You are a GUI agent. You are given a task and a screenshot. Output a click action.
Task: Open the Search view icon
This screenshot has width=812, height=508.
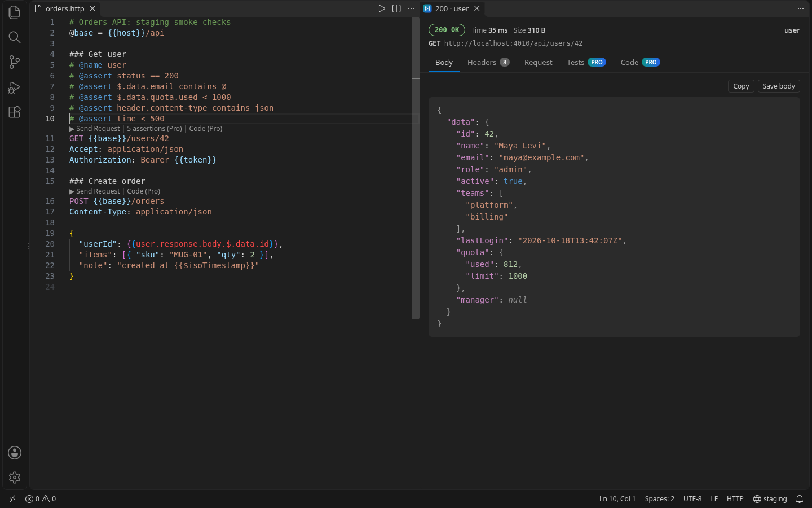15,37
